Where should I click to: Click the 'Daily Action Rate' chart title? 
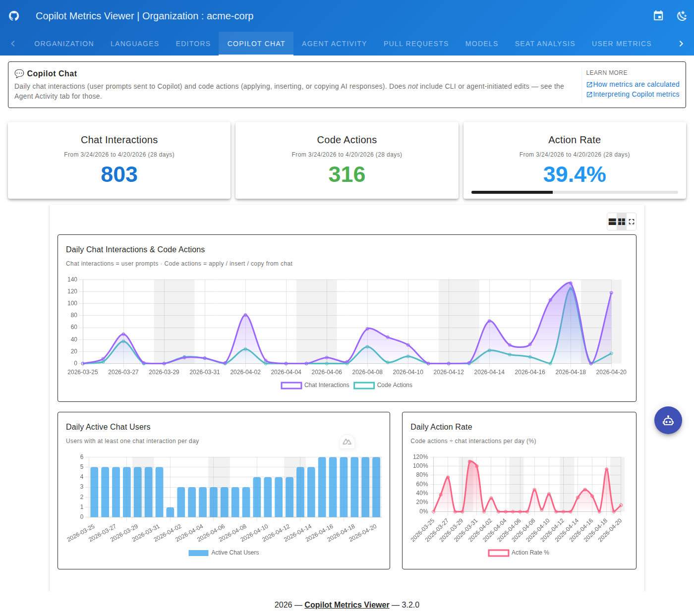(441, 427)
